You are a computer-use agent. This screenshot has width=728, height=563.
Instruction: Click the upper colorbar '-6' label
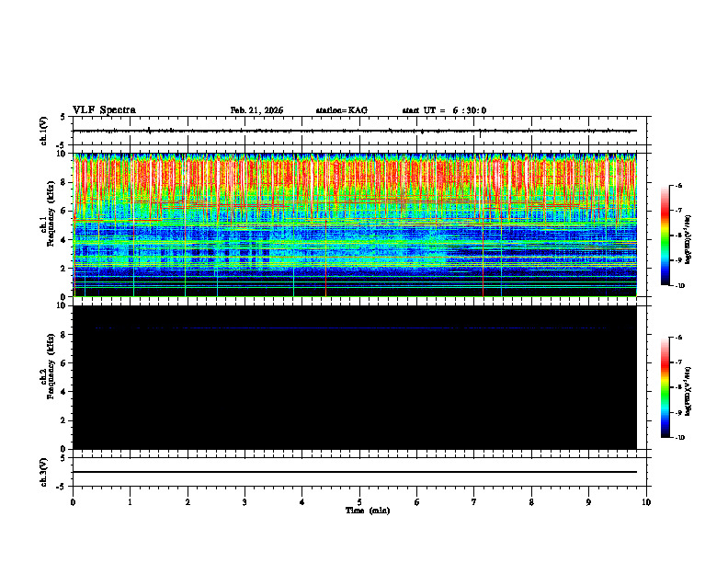click(677, 185)
